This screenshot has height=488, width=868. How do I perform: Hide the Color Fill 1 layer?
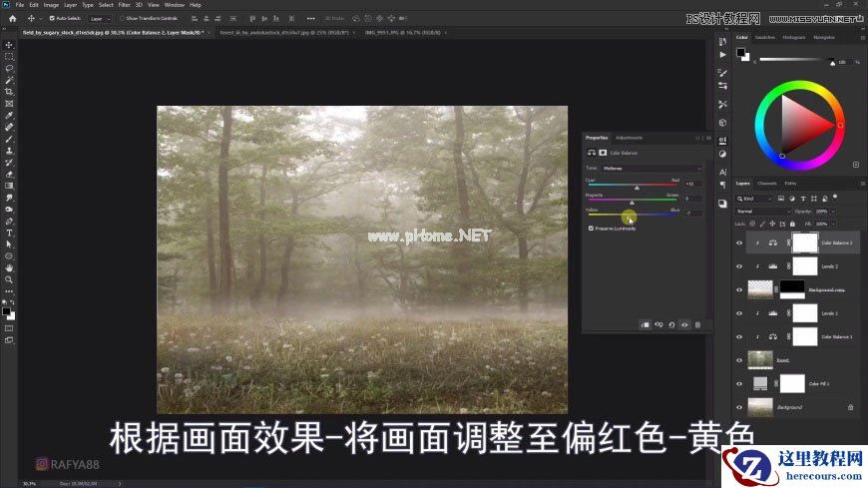(739, 384)
